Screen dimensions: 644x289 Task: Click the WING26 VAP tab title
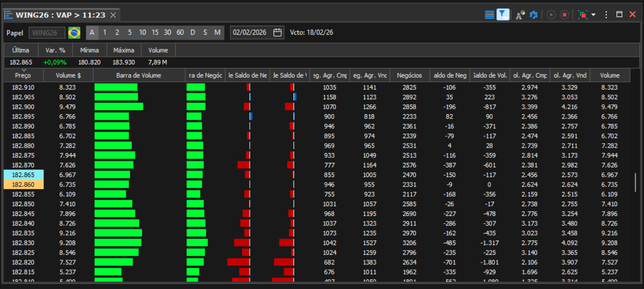pos(60,15)
